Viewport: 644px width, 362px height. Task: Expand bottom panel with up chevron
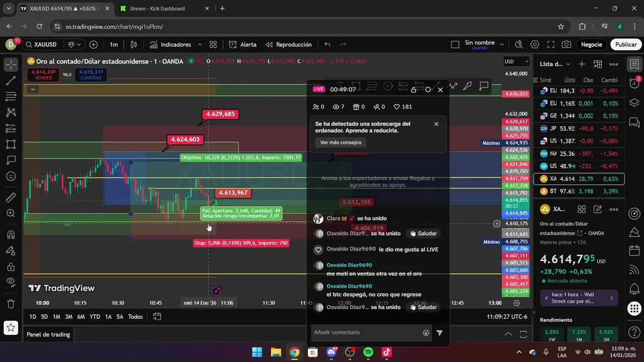click(x=508, y=334)
